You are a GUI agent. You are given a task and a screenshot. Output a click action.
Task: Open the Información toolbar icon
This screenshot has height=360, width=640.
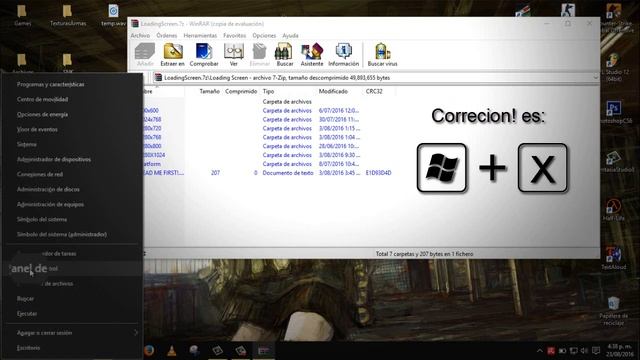[x=344, y=55]
